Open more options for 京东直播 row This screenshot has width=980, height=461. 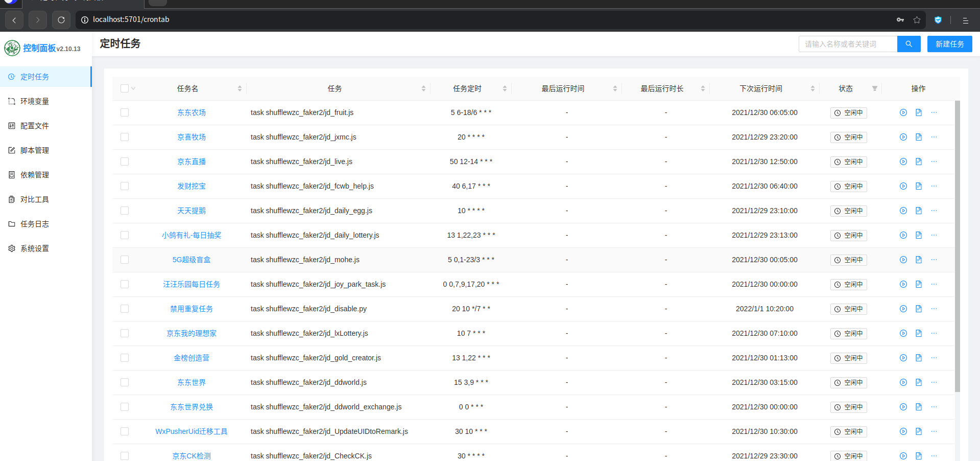coord(934,162)
